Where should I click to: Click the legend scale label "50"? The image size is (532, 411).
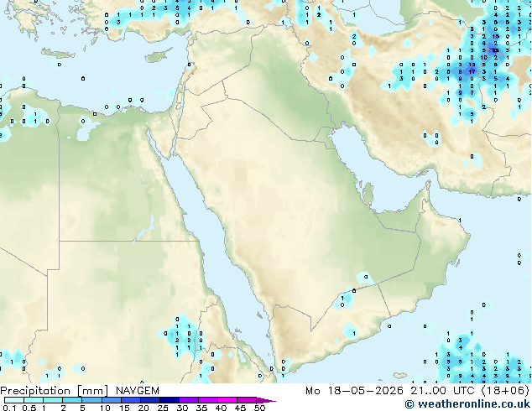(x=260, y=408)
